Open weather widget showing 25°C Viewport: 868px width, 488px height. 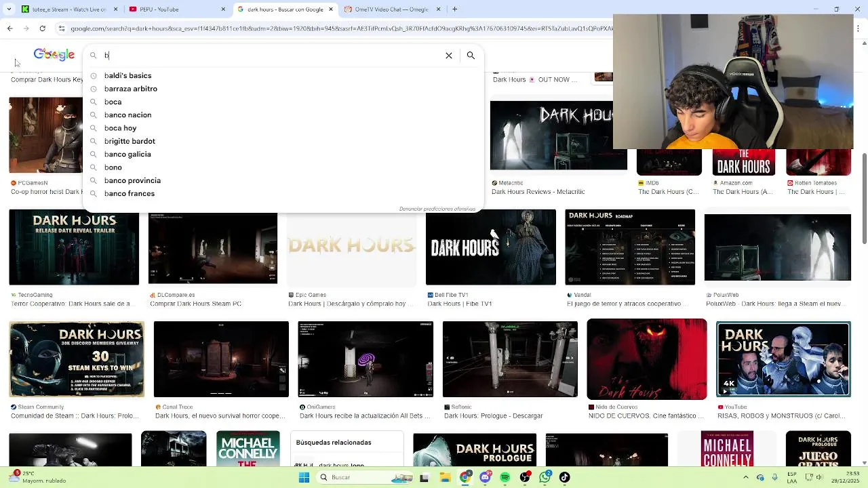click(37, 477)
